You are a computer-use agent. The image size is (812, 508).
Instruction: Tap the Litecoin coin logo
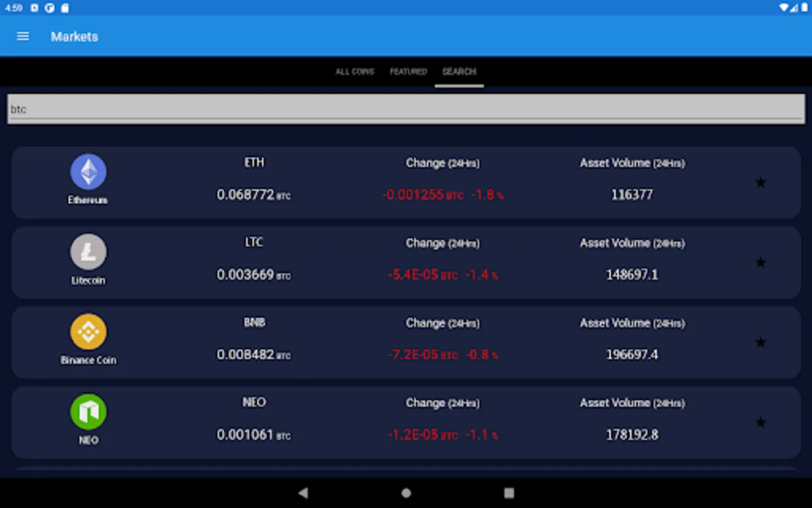[x=89, y=252]
